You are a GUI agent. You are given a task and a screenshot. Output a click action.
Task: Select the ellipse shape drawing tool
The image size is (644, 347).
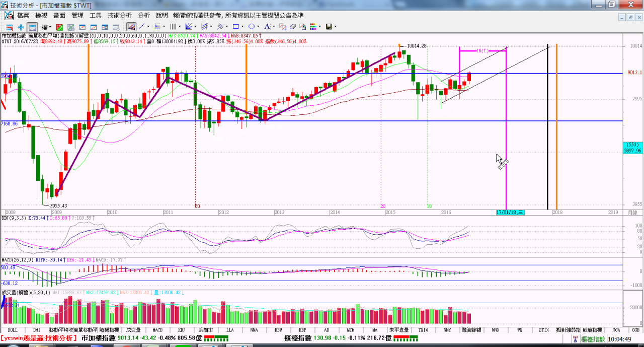(x=252, y=27)
